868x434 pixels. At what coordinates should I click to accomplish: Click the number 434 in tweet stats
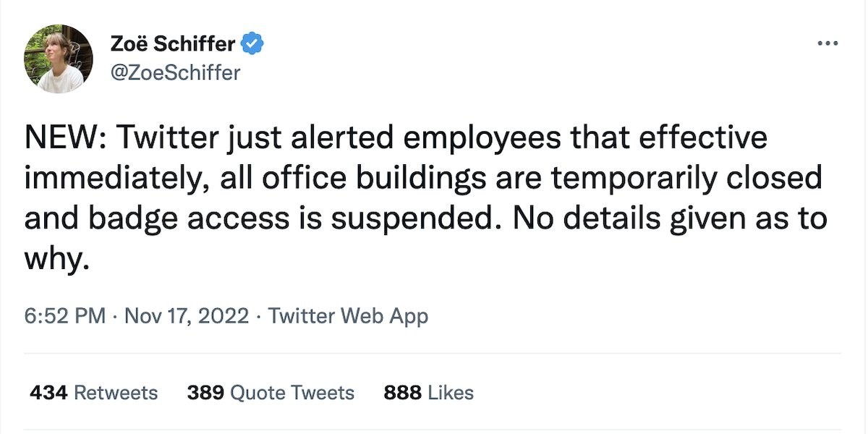(x=49, y=393)
